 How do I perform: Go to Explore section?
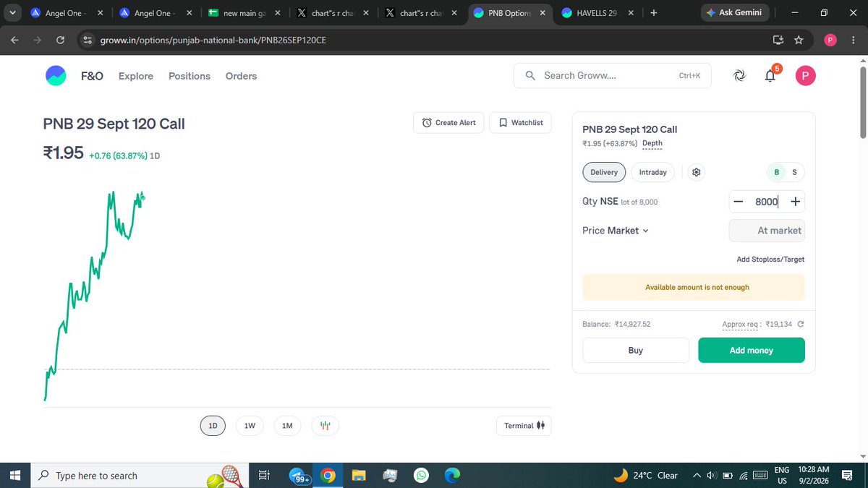pyautogui.click(x=136, y=76)
